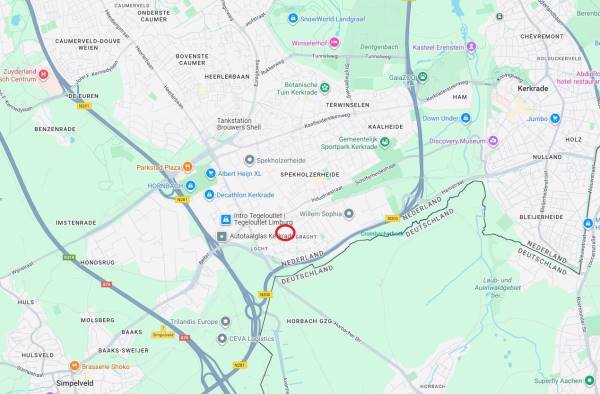Image resolution: width=600 pixels, height=394 pixels.
Task: Click the Willem Sophia location marker
Action: tap(348, 214)
